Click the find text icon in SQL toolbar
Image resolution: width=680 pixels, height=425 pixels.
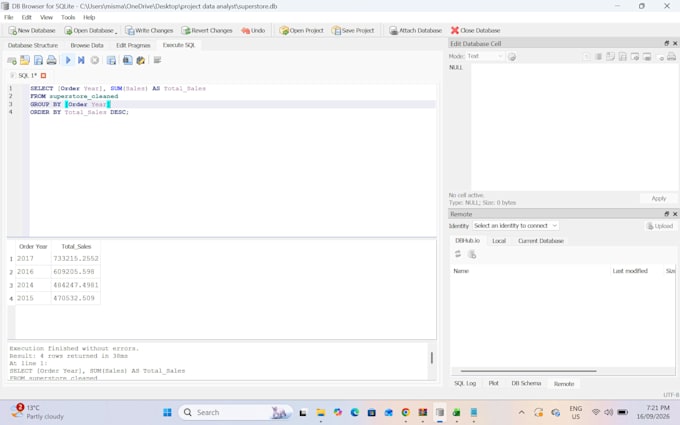(127, 60)
